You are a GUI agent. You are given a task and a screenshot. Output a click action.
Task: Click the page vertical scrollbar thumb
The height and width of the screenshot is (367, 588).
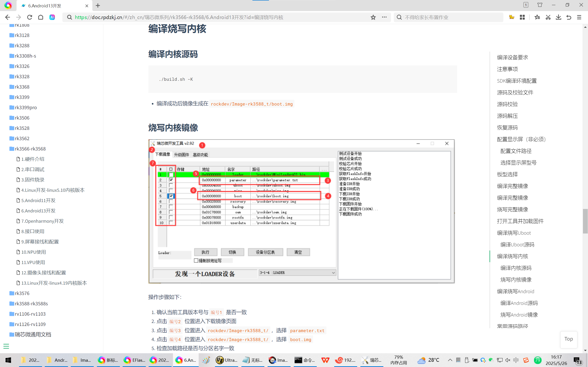coord(585,221)
